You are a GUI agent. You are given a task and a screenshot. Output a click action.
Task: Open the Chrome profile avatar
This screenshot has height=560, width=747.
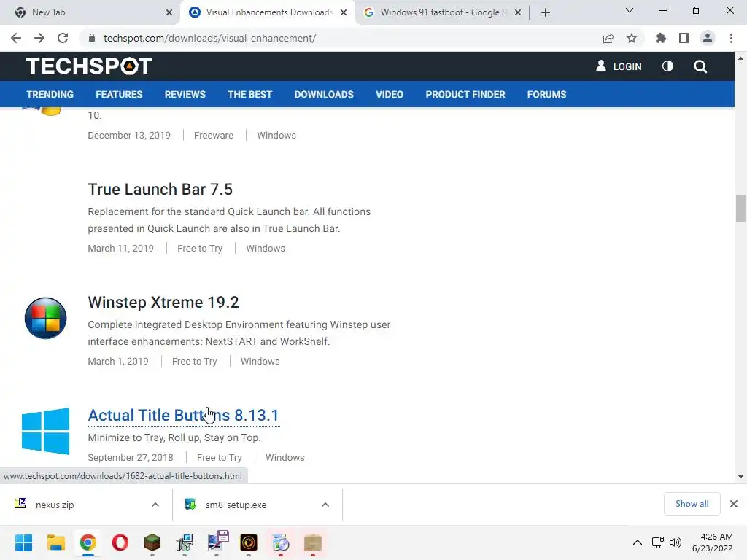(708, 38)
